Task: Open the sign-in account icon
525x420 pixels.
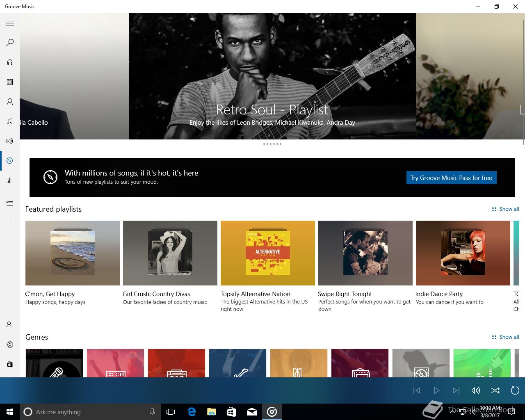Action: click(x=10, y=325)
